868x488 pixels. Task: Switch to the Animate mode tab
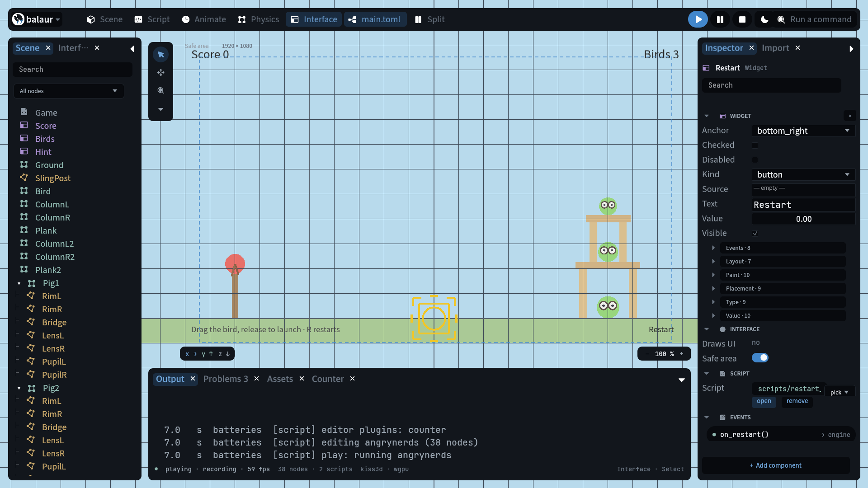[x=204, y=19]
